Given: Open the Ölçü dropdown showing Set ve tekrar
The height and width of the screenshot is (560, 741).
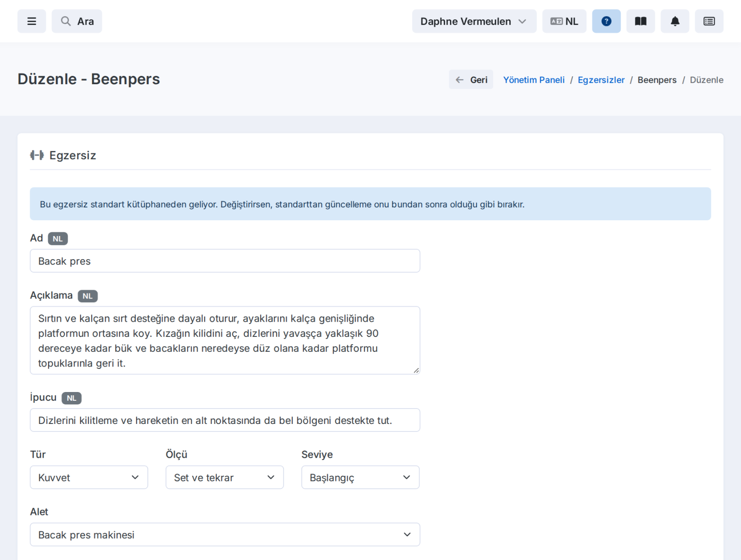Looking at the screenshot, I should point(225,477).
